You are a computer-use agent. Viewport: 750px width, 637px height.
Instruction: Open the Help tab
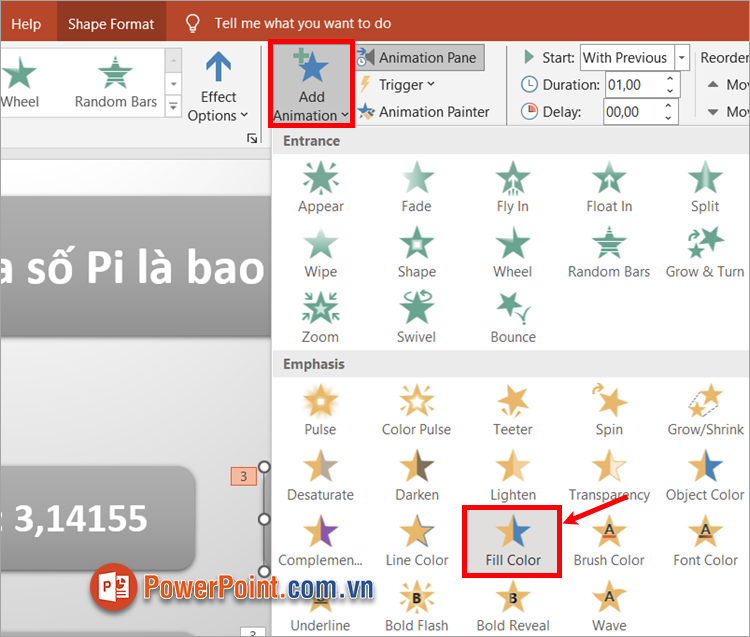coord(26,23)
